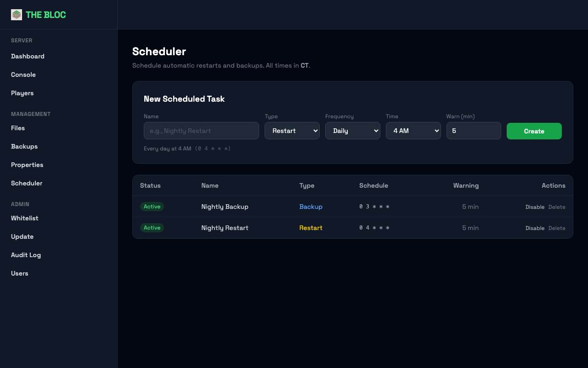Click the Restart type link
Viewport: 588px width, 368px height.
311,228
